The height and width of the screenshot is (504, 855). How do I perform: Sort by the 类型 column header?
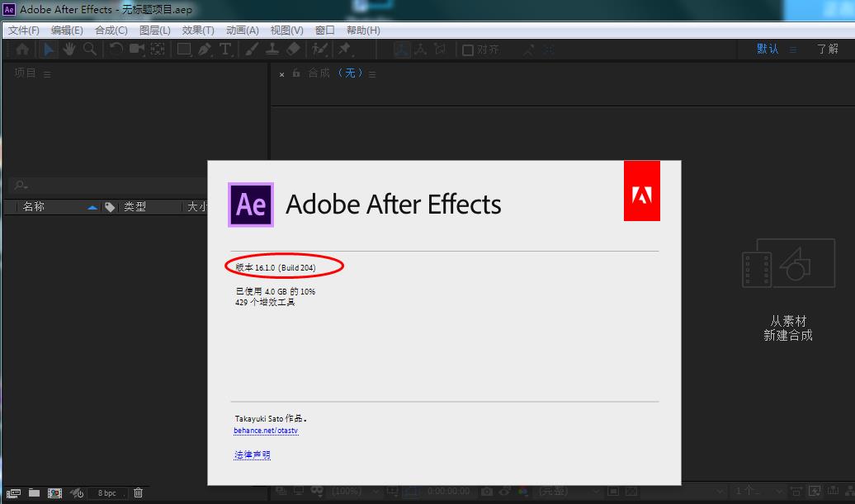(135, 206)
